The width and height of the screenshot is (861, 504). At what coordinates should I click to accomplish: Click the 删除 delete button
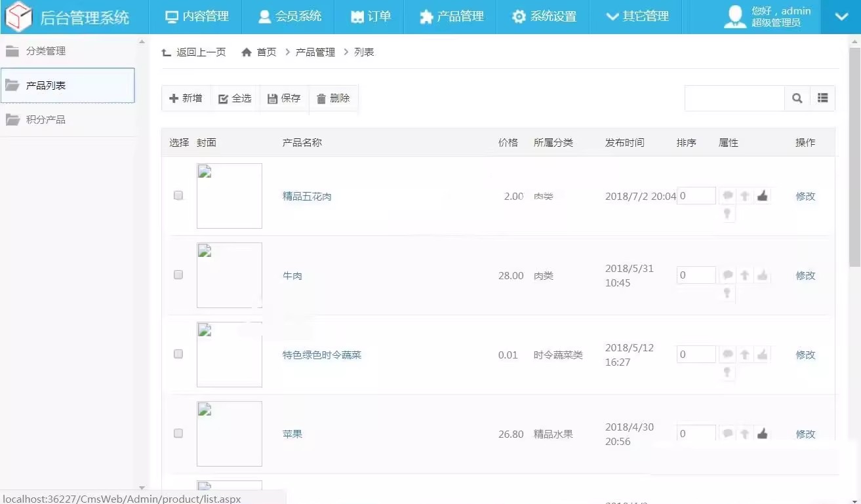333,98
